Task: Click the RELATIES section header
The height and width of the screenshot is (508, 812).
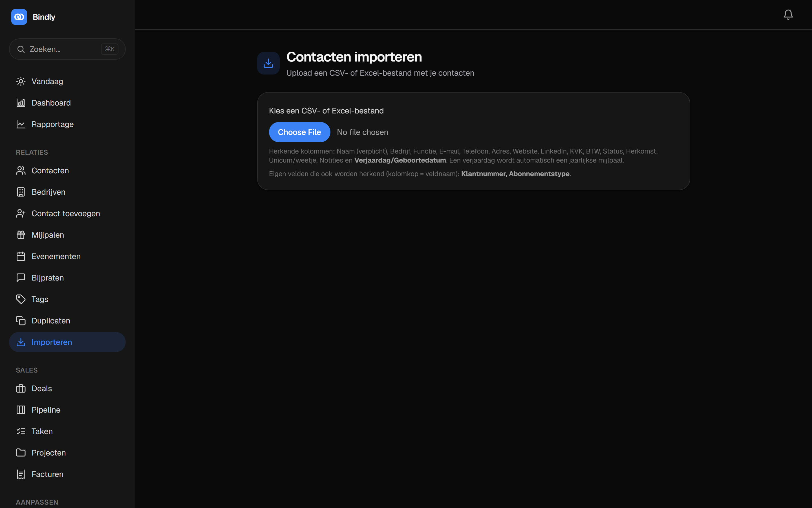Action: (32, 152)
